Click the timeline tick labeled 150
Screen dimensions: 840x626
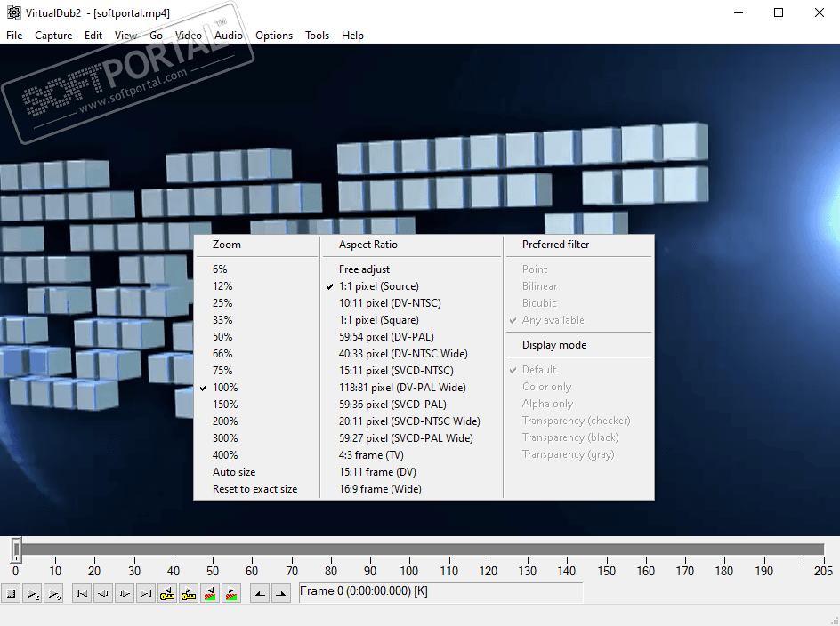607,571
